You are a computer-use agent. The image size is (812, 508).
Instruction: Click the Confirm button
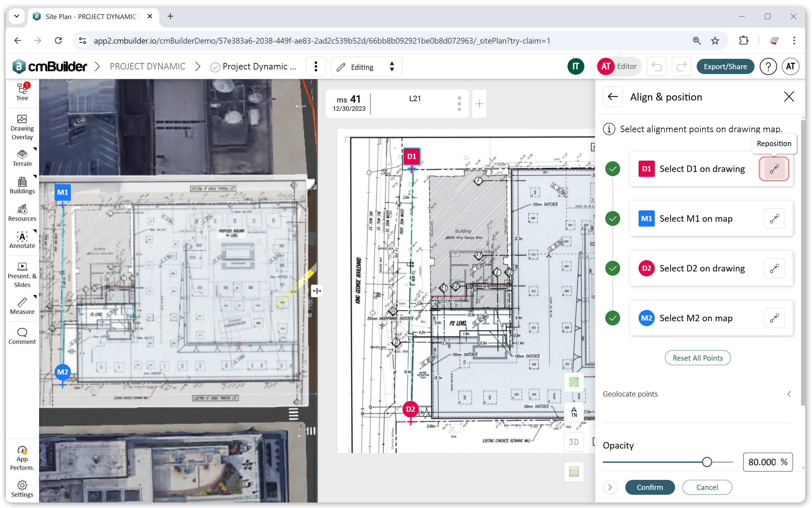pyautogui.click(x=650, y=488)
